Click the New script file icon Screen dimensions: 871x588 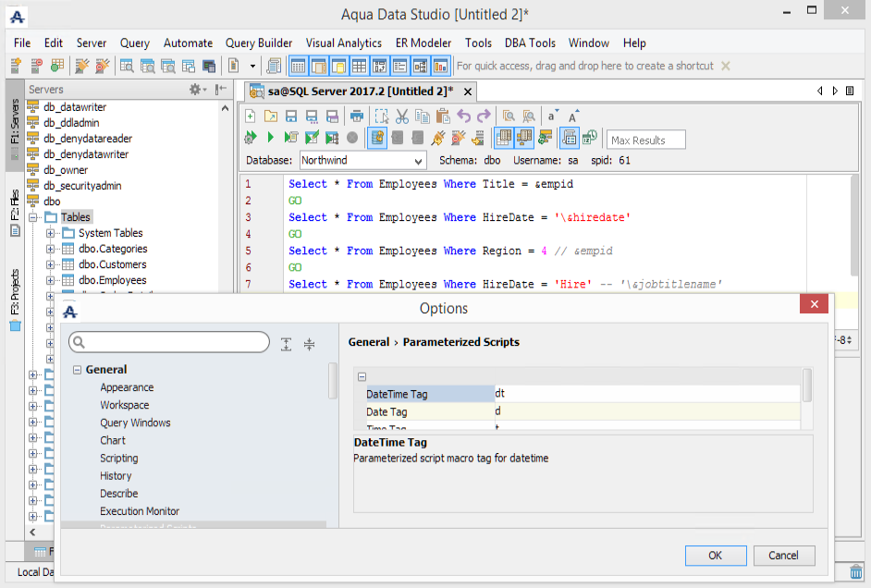(x=250, y=116)
